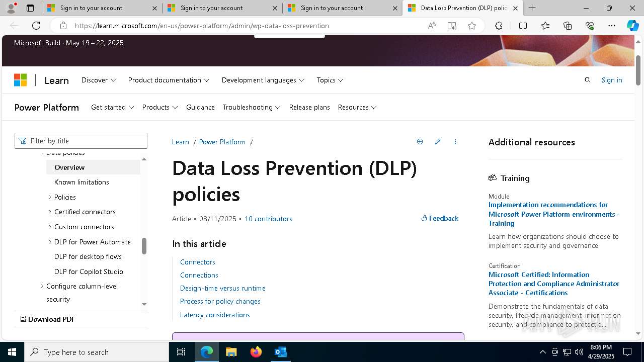Image resolution: width=644 pixels, height=362 pixels.
Task: Open Guidance in Power Platform nav
Action: point(200,107)
